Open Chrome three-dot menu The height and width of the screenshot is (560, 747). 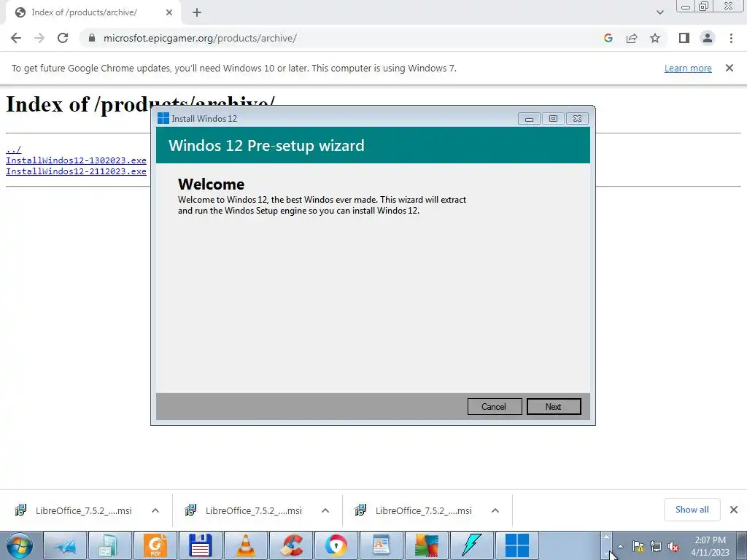[731, 38]
